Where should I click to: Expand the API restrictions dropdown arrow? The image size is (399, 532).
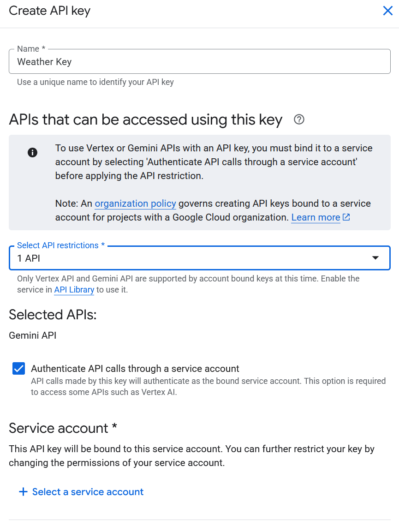click(x=375, y=258)
